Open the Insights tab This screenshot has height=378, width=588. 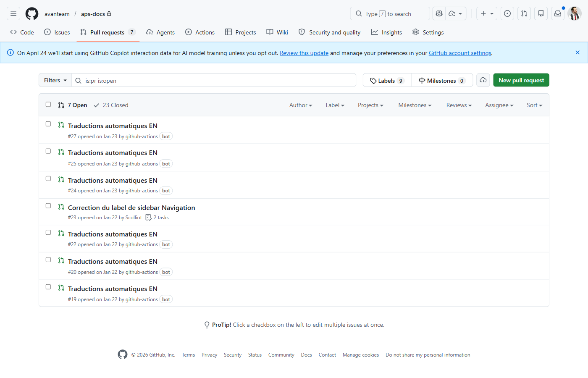pos(386,32)
